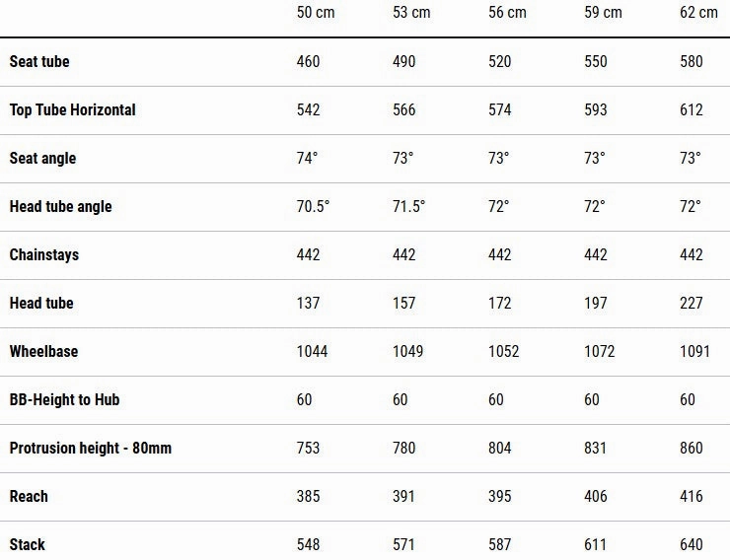
Task: Click the 53 cm column header
Action: [411, 13]
